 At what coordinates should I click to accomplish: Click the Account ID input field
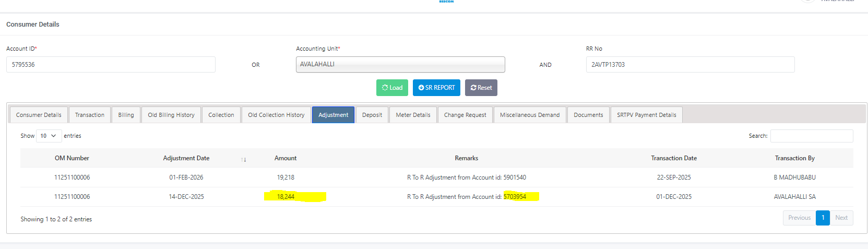pos(111,65)
